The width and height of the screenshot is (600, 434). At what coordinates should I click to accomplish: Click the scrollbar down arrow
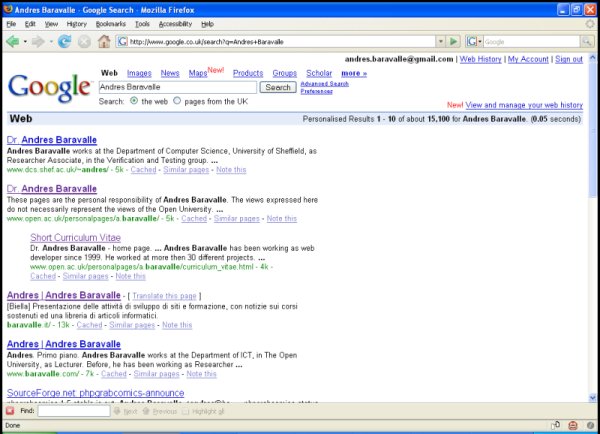[x=593, y=398]
